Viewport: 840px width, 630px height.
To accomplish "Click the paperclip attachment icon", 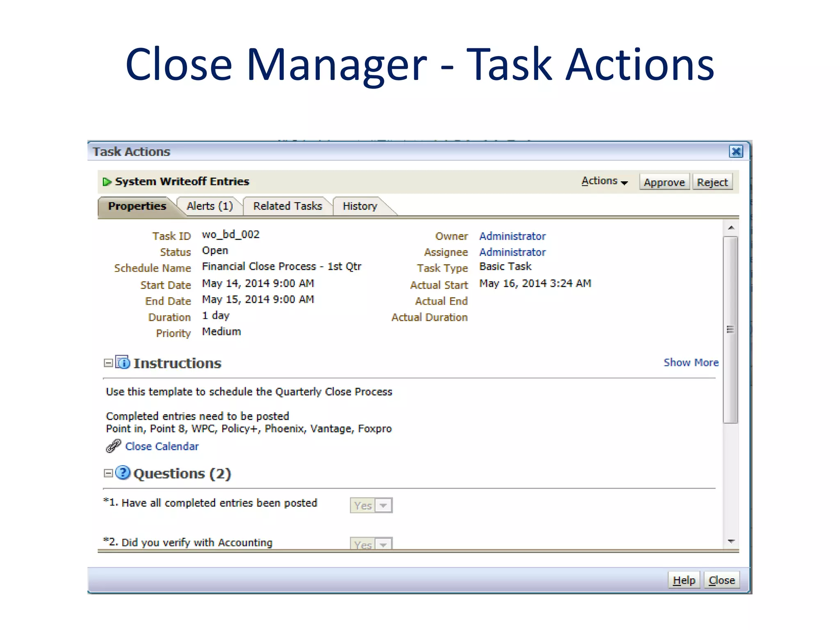I will point(113,446).
